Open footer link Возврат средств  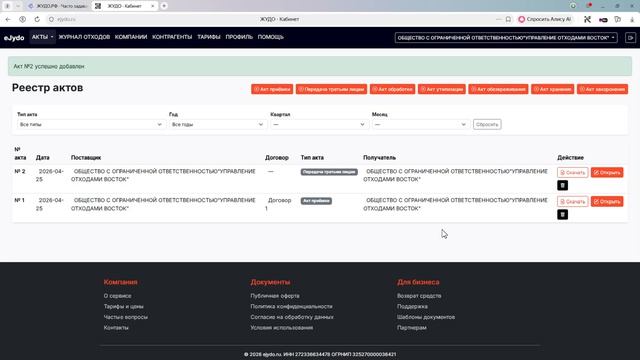point(419,296)
